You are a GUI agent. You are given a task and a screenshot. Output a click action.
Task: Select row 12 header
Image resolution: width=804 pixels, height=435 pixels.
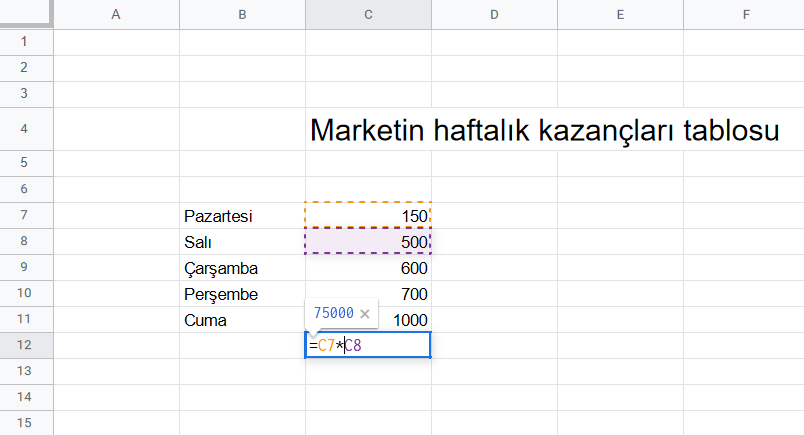(x=26, y=345)
